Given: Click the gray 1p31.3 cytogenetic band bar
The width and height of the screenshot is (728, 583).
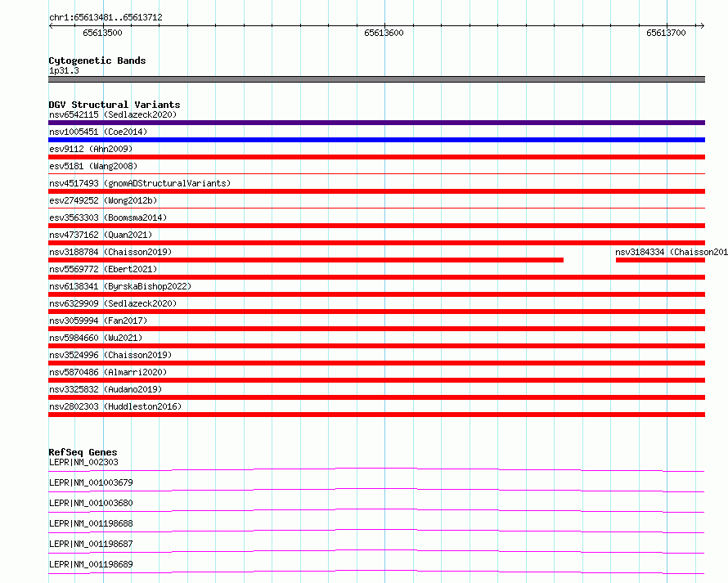Looking at the screenshot, I should click(x=376, y=79).
